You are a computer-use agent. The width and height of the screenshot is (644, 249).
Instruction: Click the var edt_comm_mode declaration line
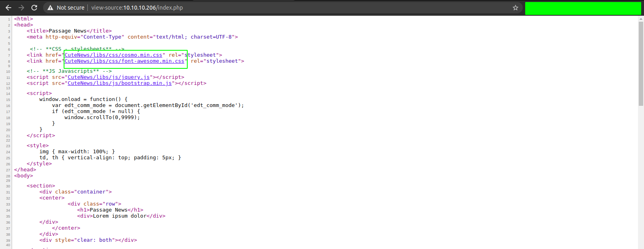click(148, 105)
